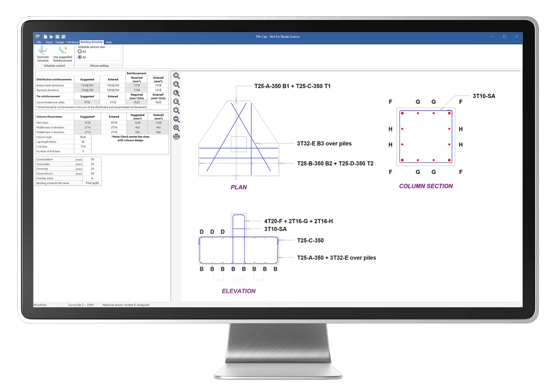This screenshot has width=556, height=392.
Task: Select the A5 schedule picture size
Action: (80, 57)
